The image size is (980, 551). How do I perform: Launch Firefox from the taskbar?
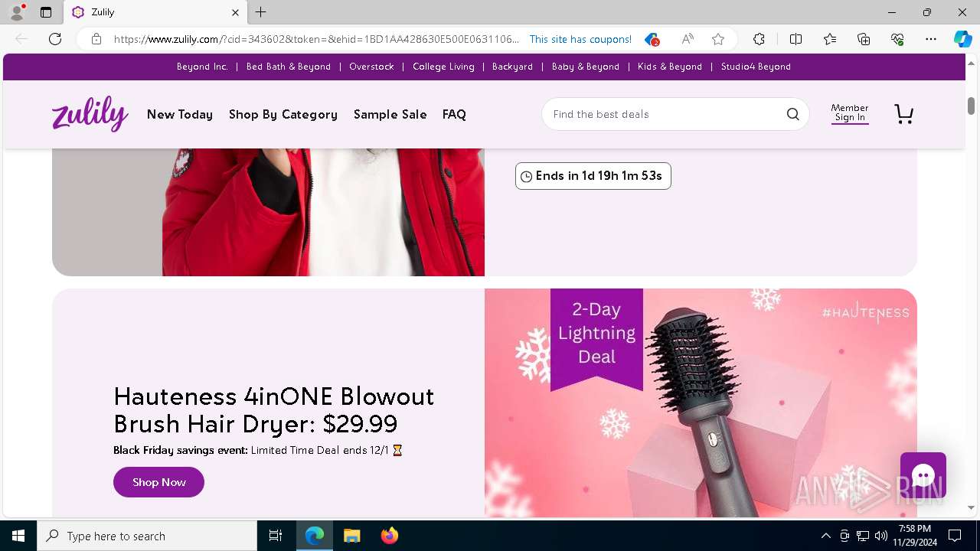(x=389, y=536)
